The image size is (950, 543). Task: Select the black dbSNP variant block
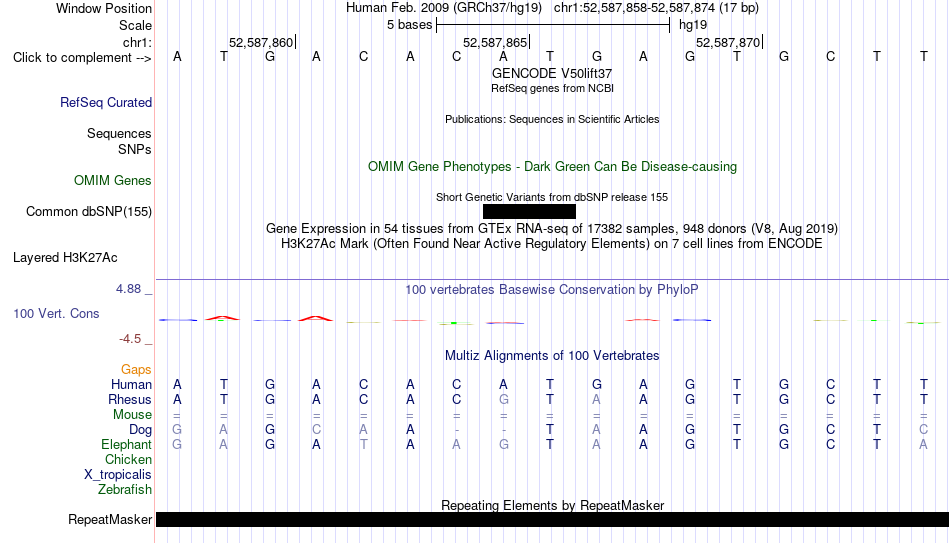pyautogui.click(x=529, y=212)
